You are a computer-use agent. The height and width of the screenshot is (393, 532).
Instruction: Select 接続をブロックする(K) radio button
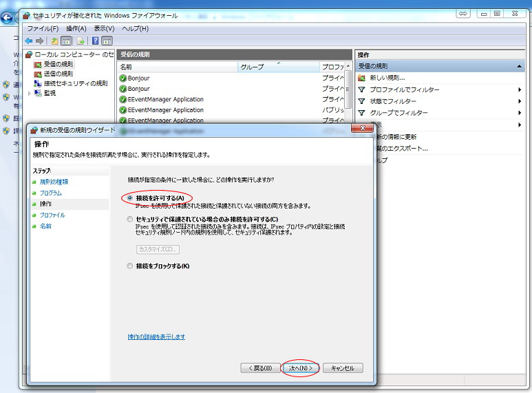coord(129,266)
